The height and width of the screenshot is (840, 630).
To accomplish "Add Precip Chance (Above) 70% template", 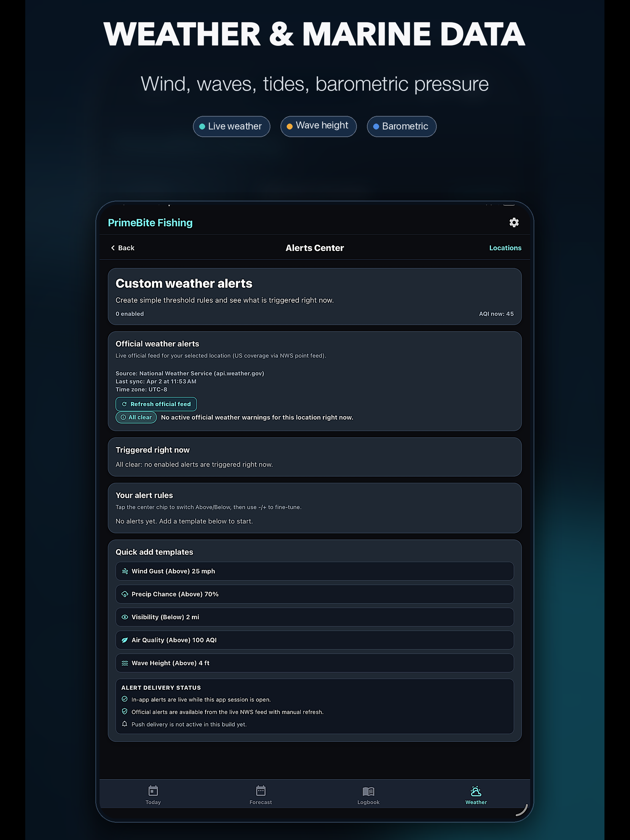I will tap(315, 594).
